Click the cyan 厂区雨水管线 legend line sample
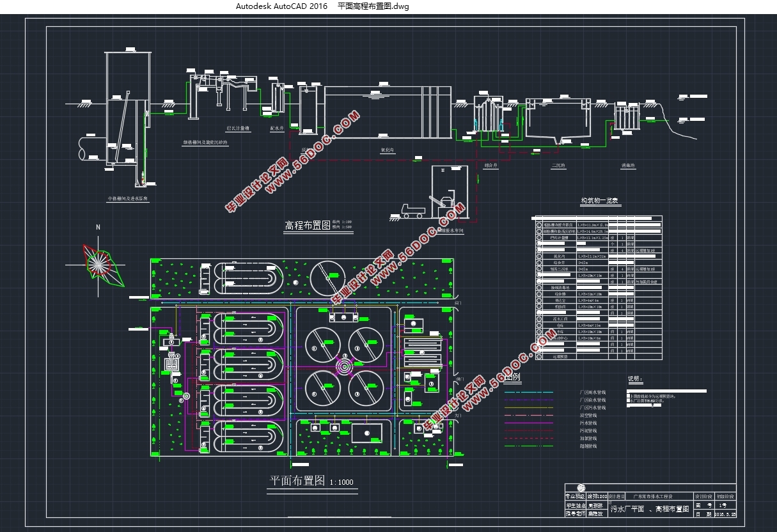This screenshot has height=532, width=777. (x=528, y=392)
